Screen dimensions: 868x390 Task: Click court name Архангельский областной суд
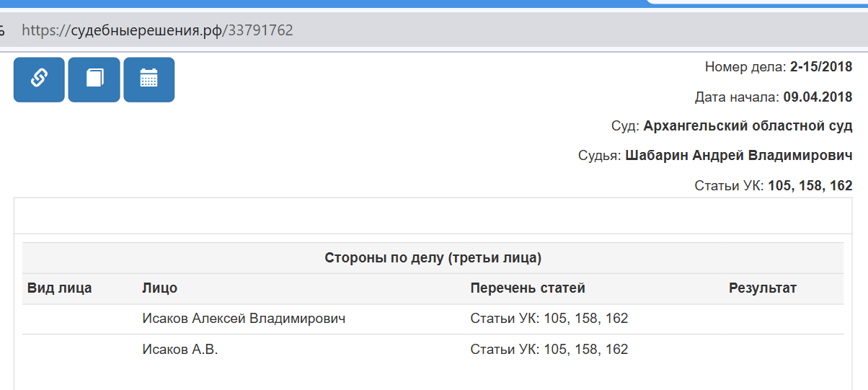748,126
